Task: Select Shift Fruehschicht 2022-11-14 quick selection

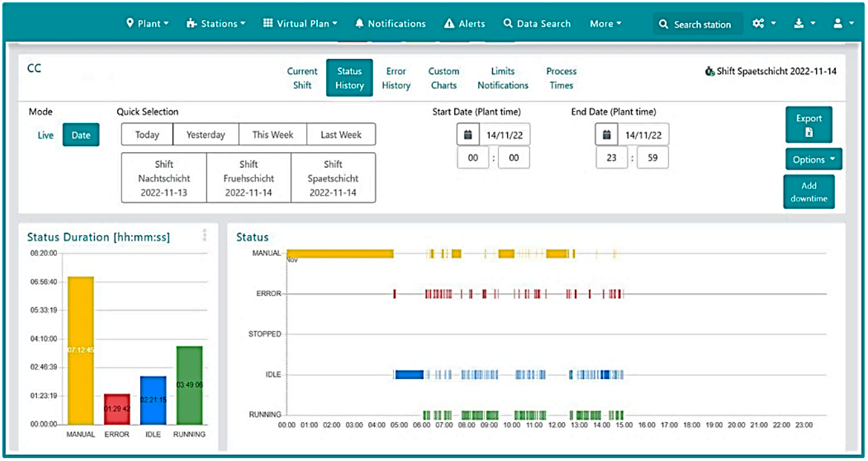Action: coord(249,178)
